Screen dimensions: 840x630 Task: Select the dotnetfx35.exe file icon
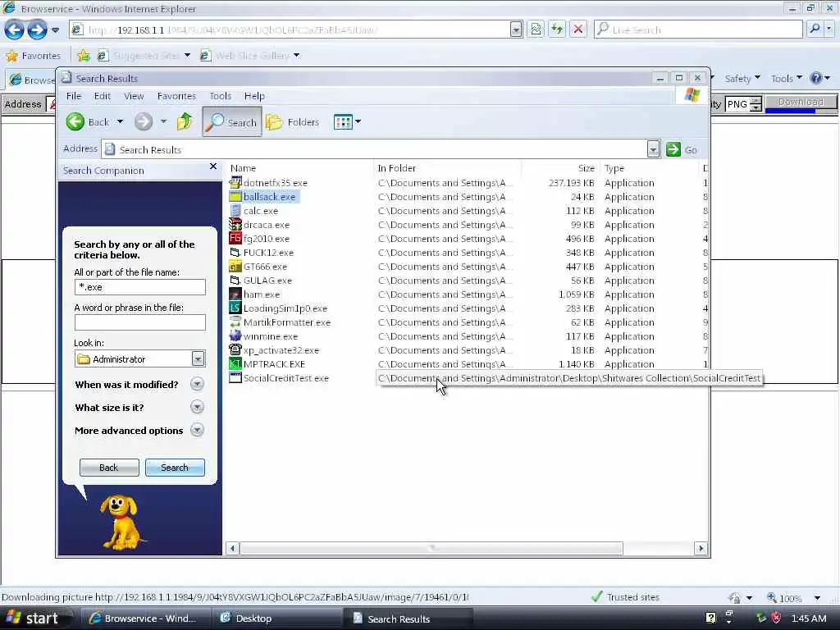(235, 183)
